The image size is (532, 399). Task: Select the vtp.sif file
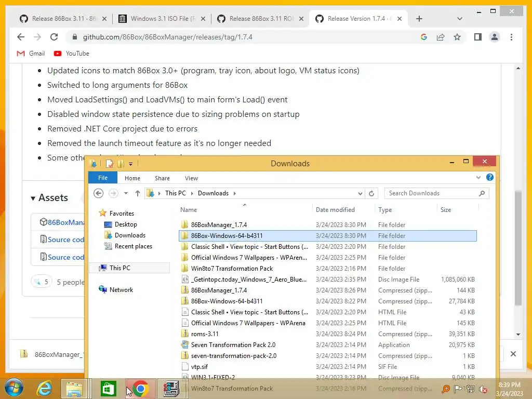328,366
